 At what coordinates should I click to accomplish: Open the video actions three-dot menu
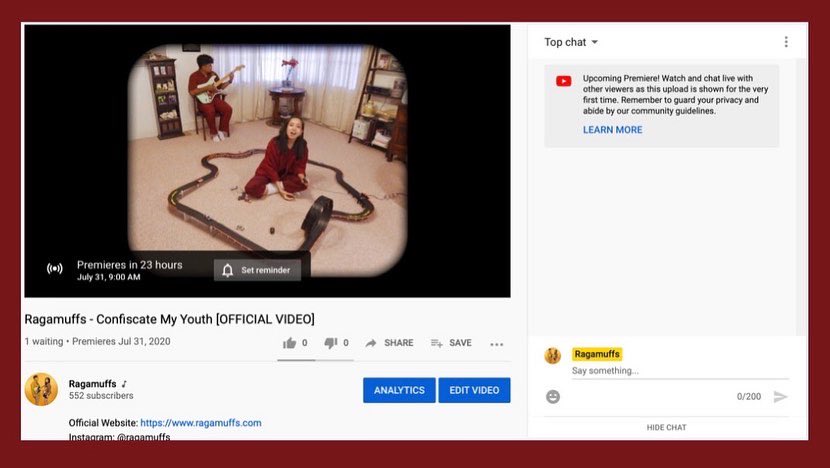click(497, 344)
